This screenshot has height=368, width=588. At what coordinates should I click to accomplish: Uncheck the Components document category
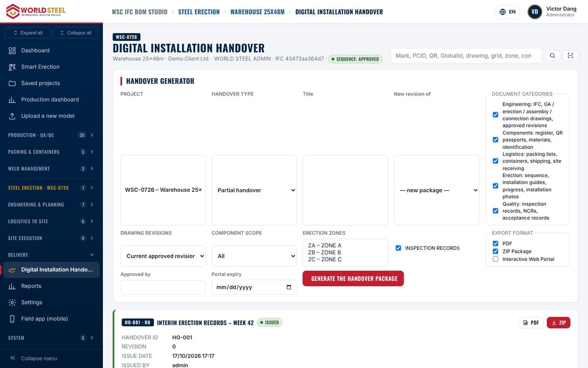click(496, 140)
